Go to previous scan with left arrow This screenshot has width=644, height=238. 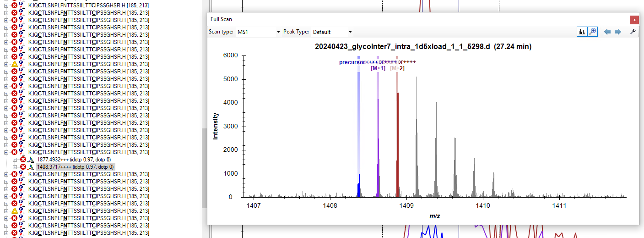point(607,32)
